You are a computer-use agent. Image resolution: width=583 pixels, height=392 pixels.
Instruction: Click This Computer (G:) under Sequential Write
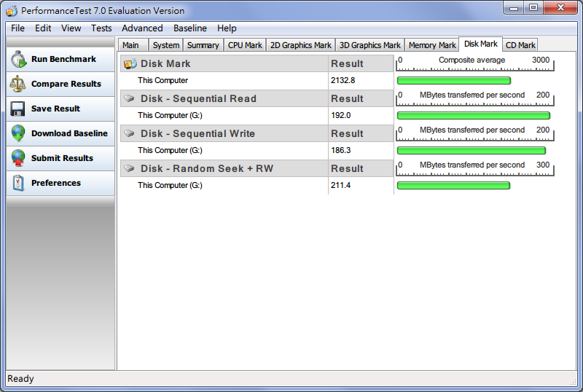click(x=170, y=150)
